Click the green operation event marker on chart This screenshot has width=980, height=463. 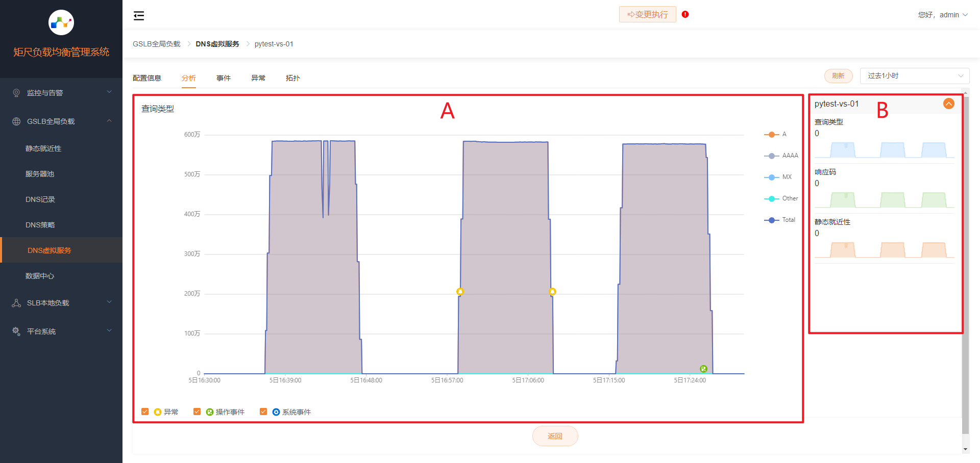703,369
